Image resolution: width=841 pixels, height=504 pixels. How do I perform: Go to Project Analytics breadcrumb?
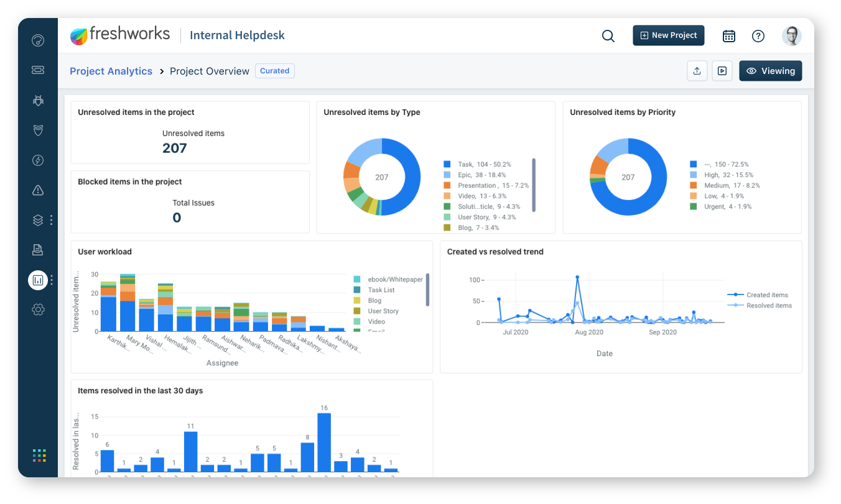[111, 71]
